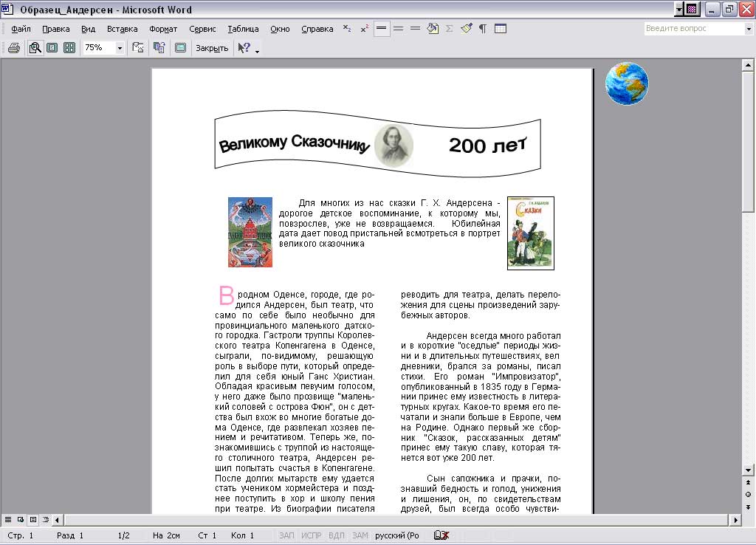Toggle ВДЛ extend selection indicator

coord(337,535)
